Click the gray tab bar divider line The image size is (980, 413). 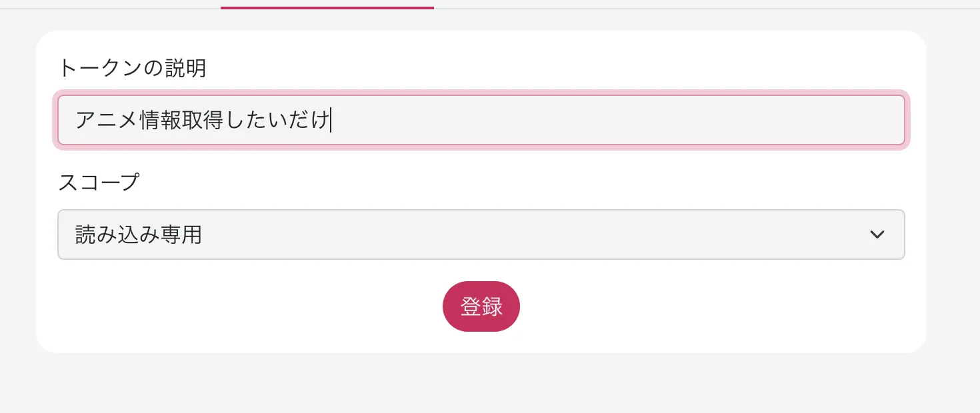[667, 9]
